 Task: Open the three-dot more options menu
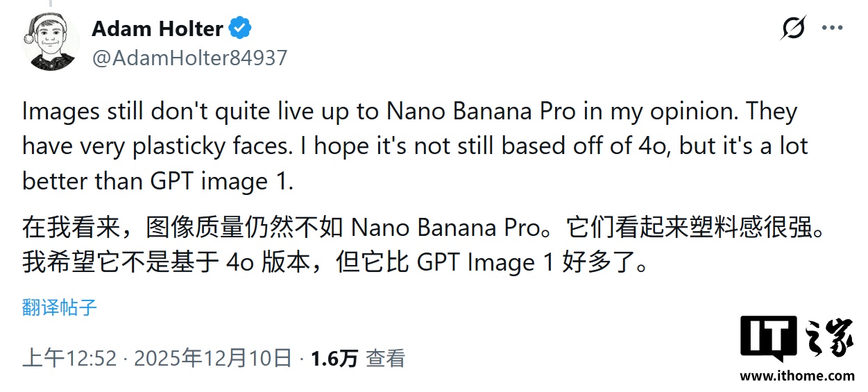coord(832,28)
